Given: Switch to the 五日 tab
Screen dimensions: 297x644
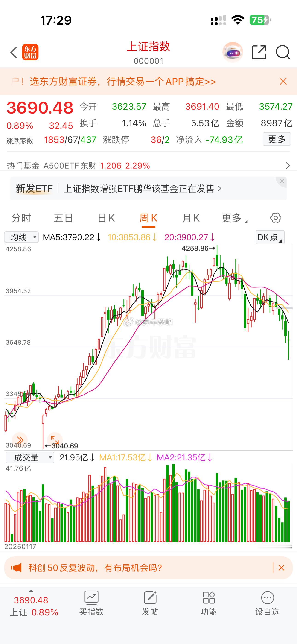Looking at the screenshot, I should (x=63, y=218).
